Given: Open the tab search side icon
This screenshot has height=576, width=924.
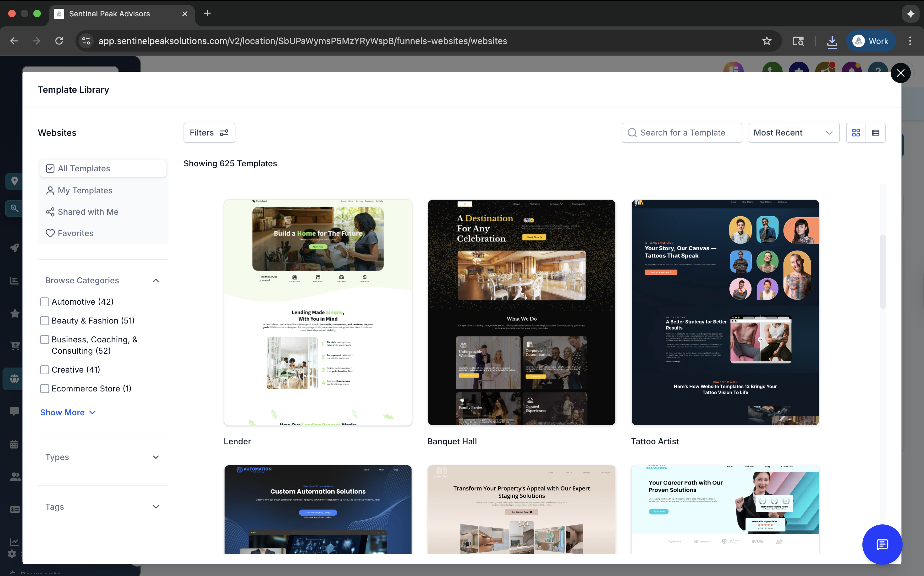Looking at the screenshot, I should [798, 41].
